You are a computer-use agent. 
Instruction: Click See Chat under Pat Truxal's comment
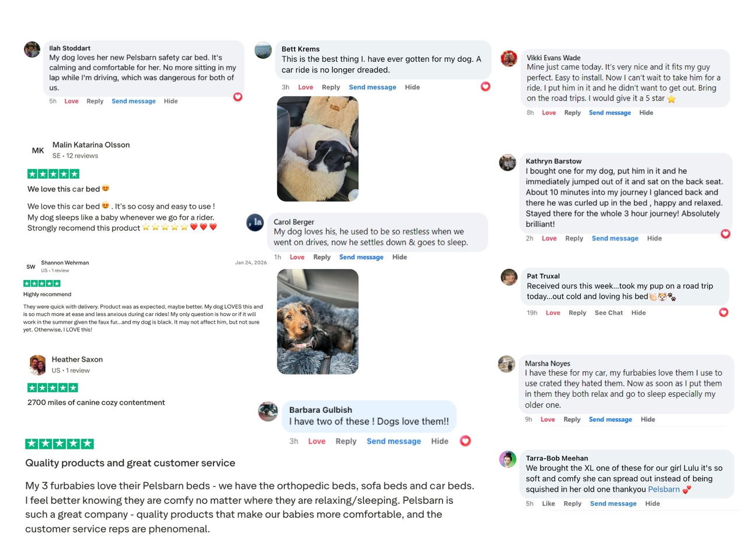pos(609,313)
